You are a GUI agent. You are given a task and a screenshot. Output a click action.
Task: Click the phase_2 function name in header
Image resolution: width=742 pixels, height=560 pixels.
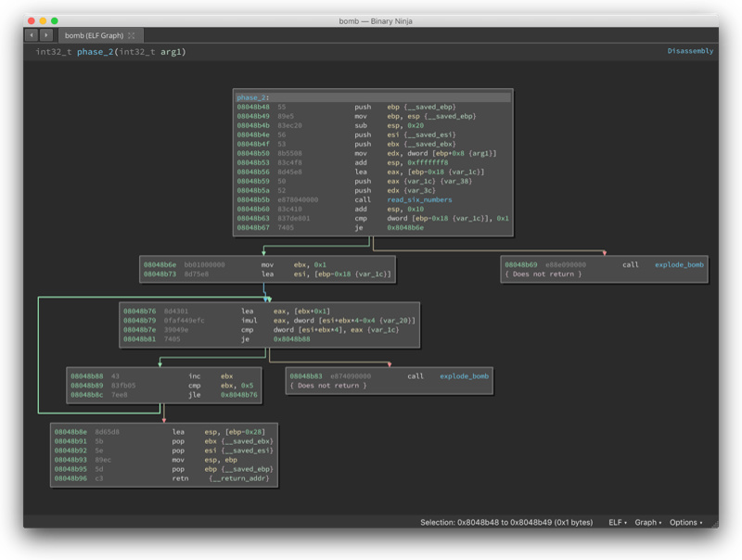tap(96, 52)
